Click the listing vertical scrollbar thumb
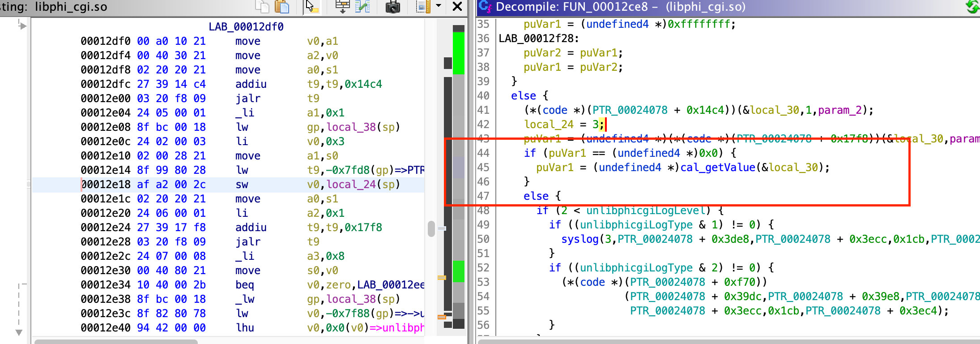The width and height of the screenshot is (980, 344). (431, 229)
